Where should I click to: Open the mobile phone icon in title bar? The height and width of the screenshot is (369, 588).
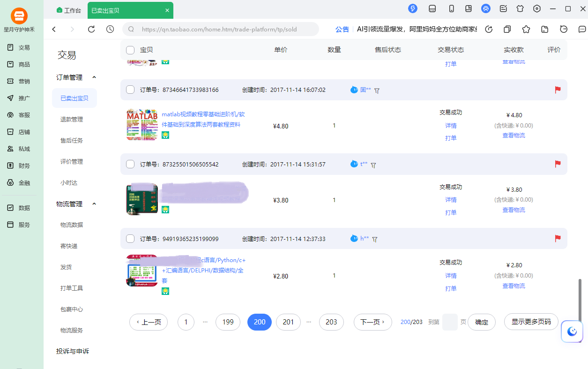point(452,8)
